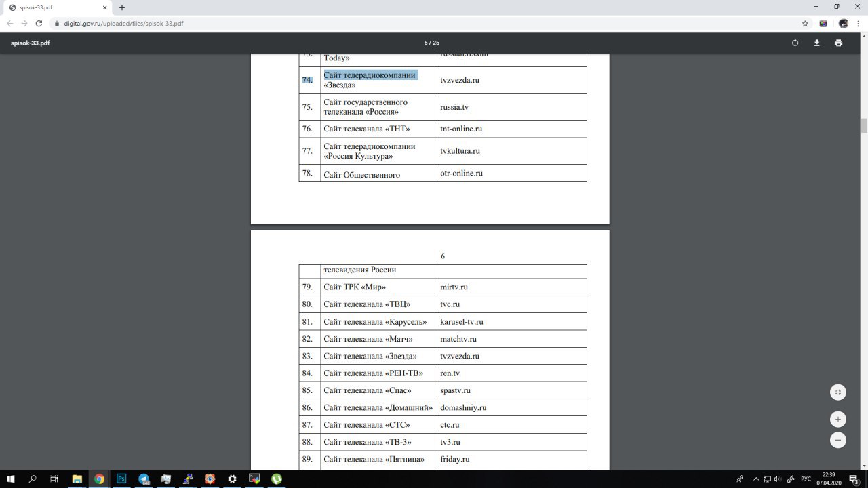Image resolution: width=868 pixels, height=488 pixels.
Task: Fit the PDF to page
Action: pos(838,392)
